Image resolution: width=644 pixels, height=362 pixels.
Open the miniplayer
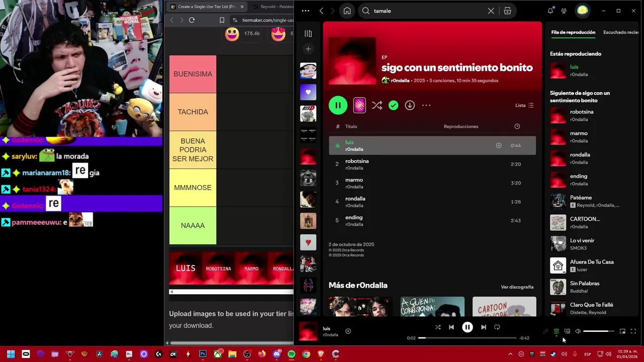pos(622,331)
